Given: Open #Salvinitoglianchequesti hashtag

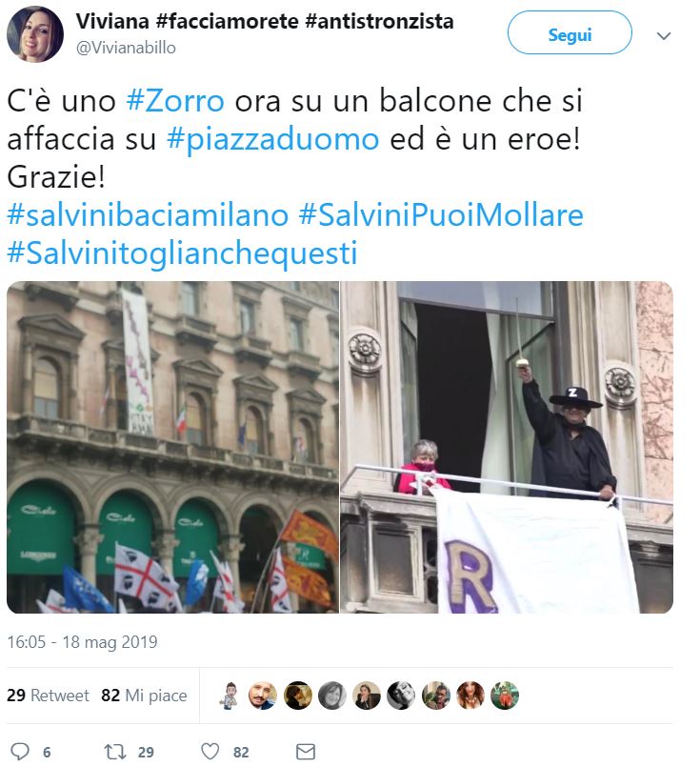Looking at the screenshot, I should (182, 253).
